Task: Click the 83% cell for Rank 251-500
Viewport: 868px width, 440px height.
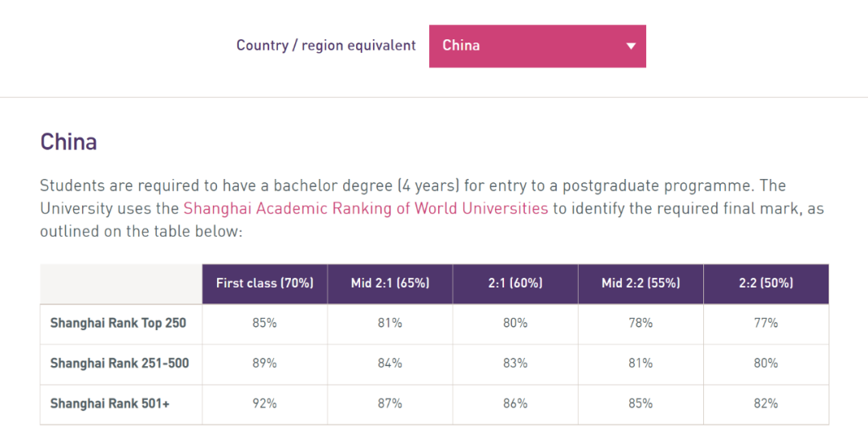Action: pos(515,363)
